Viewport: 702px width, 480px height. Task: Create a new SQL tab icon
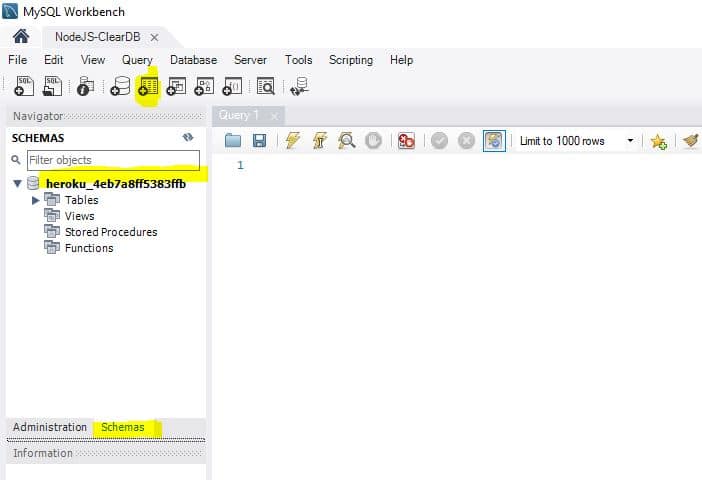24,86
